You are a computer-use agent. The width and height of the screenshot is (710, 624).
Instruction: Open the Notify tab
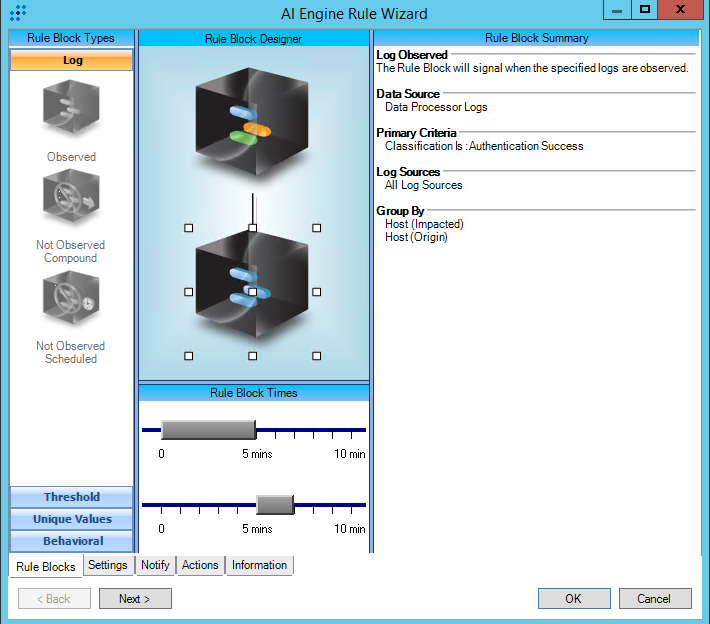click(155, 565)
